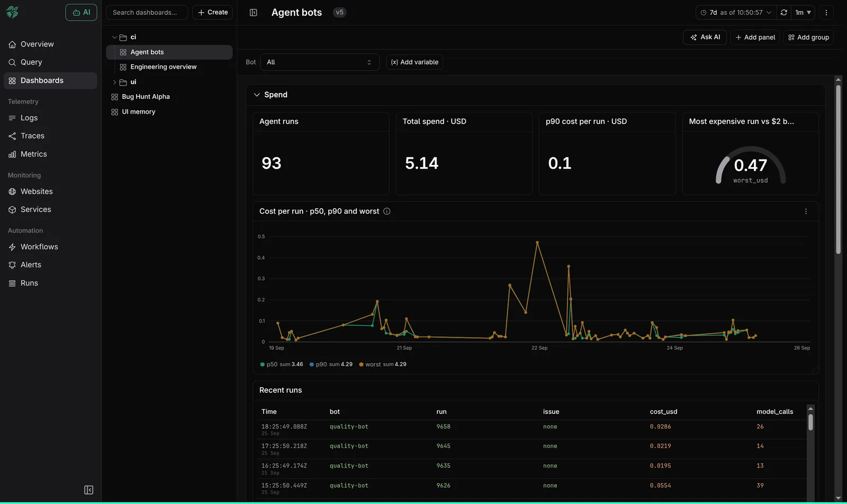Collapse the main sidebar with the bottom icon
Viewport: 847px width, 504px height.
[x=89, y=490]
